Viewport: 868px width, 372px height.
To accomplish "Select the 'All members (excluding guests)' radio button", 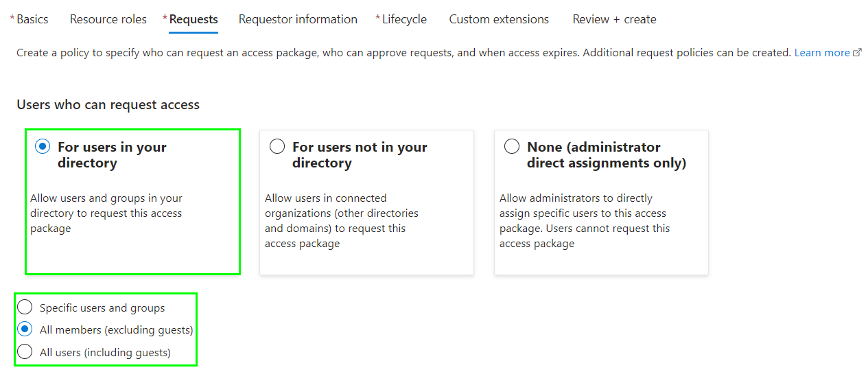I will pyautogui.click(x=25, y=329).
